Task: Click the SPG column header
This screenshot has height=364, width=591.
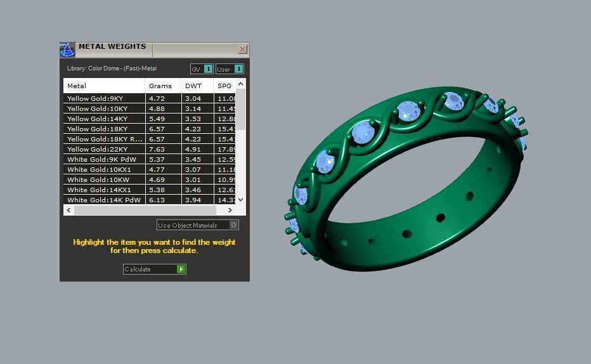Action: point(224,86)
